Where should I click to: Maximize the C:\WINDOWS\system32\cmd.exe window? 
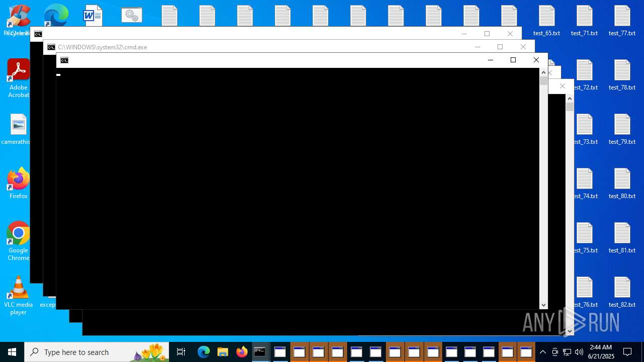point(500,47)
